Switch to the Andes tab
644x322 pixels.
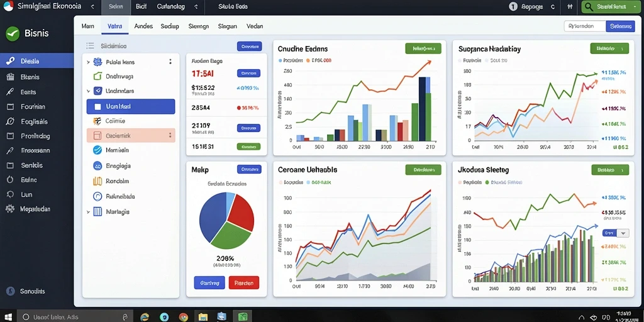point(143,26)
